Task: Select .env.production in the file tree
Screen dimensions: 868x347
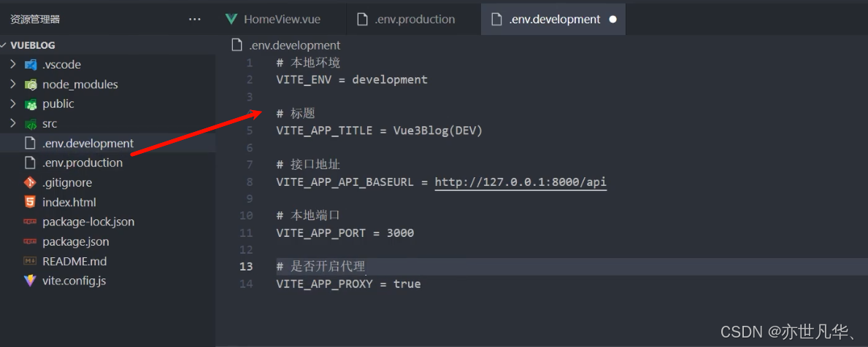Action: click(x=82, y=163)
